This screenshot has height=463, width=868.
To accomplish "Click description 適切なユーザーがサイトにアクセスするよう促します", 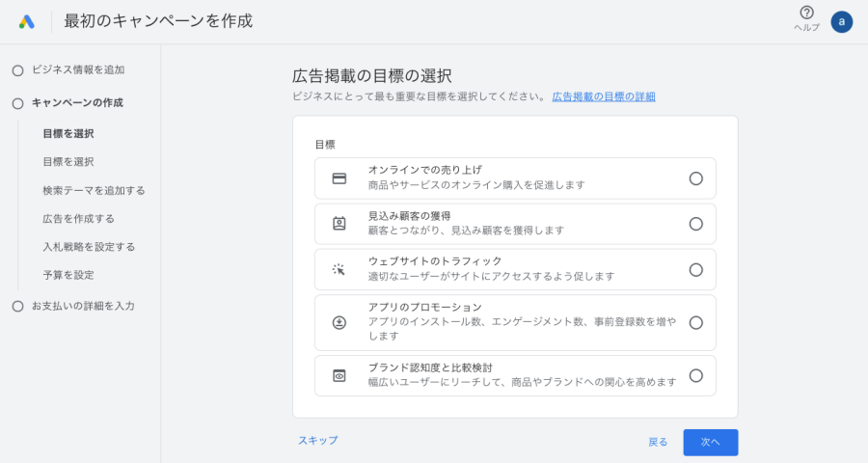I will [492, 277].
